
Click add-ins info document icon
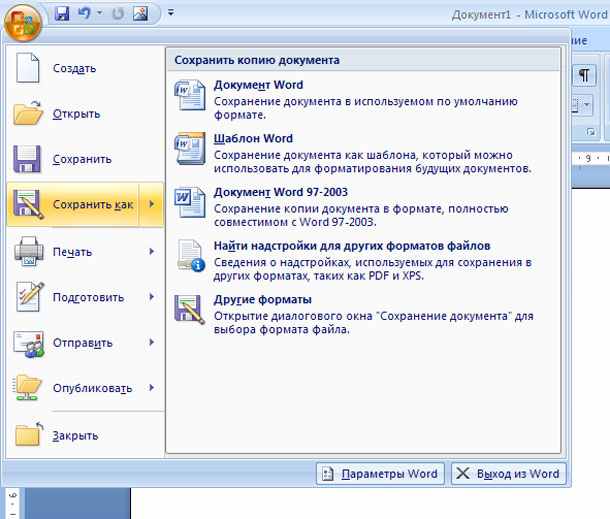point(191,256)
